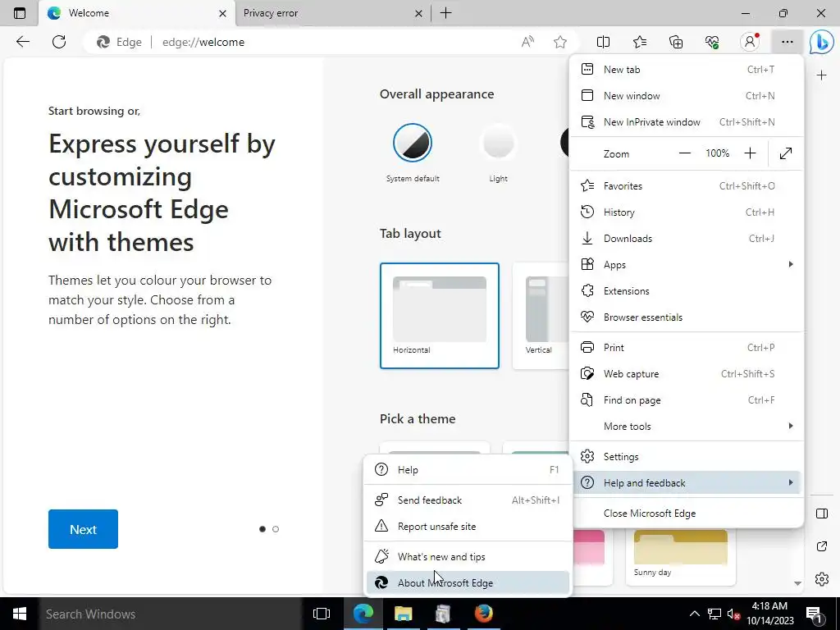The image size is (840, 630).
Task: Select Print from the menu
Action: point(687,347)
